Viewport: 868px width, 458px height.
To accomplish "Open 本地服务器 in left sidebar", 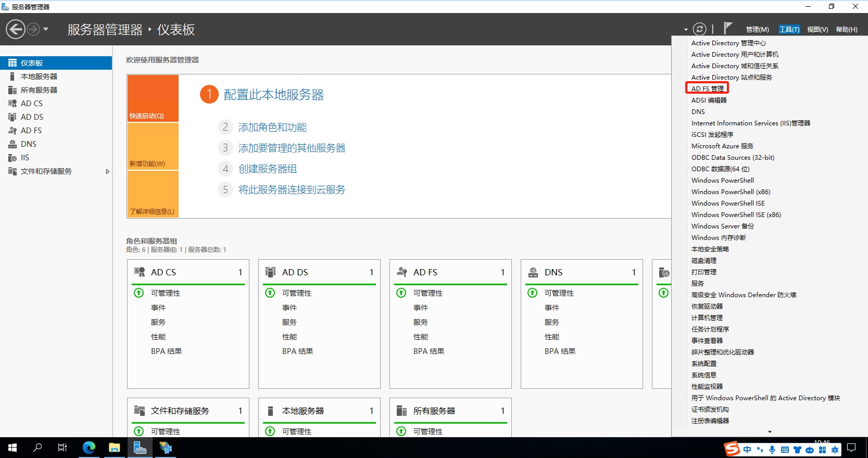I will (39, 77).
